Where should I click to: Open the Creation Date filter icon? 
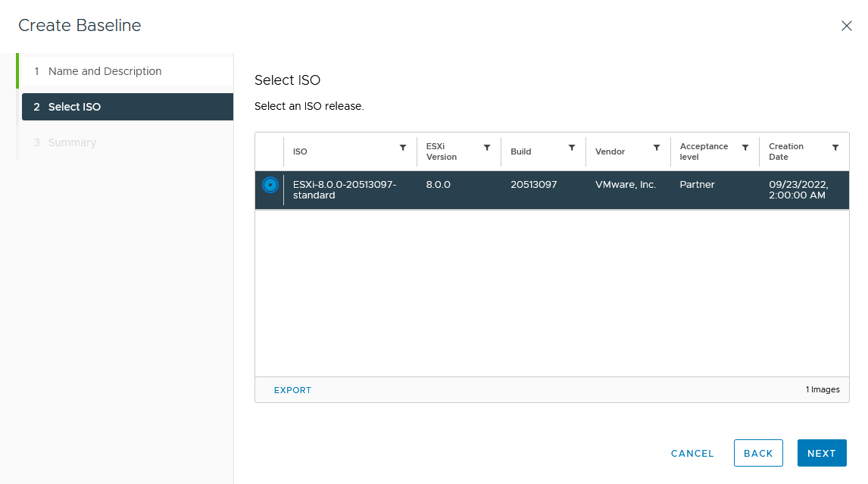835,148
